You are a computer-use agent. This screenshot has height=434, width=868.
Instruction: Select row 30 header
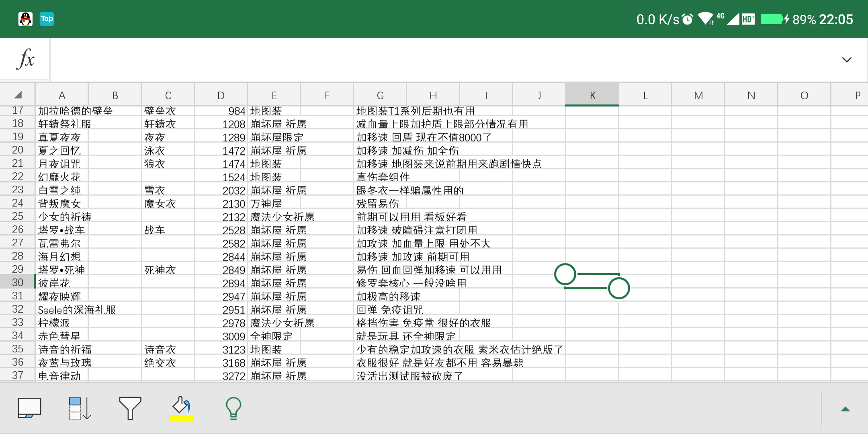click(x=18, y=283)
